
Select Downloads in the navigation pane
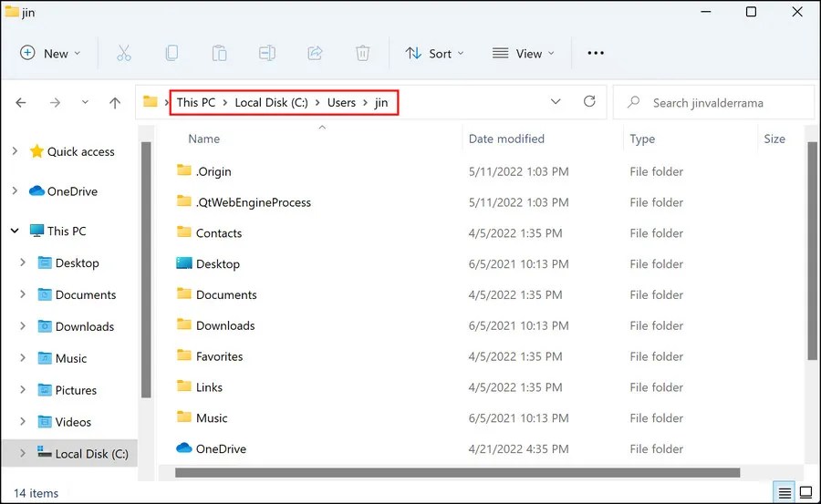[84, 326]
